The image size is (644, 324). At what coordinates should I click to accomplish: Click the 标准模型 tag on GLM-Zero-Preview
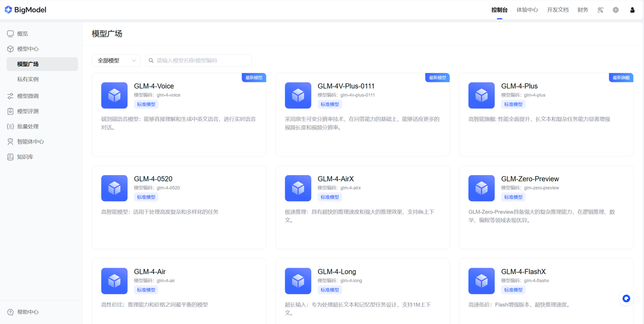coord(513,197)
